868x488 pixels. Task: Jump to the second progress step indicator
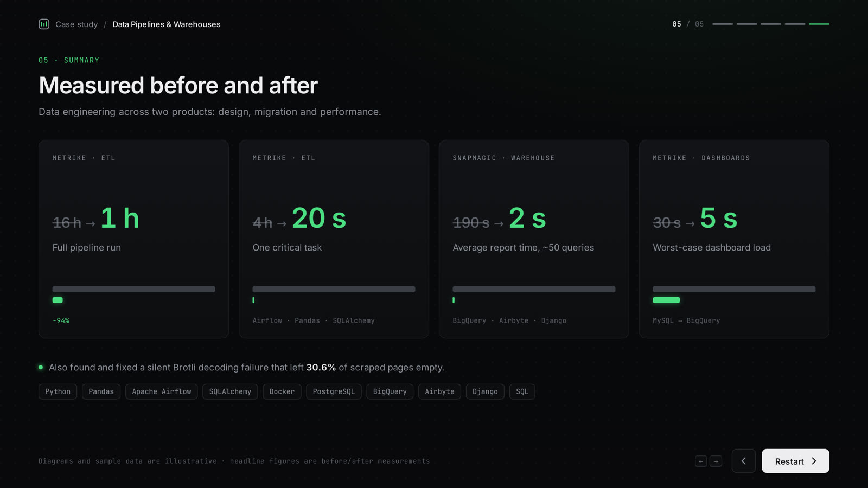(x=746, y=24)
